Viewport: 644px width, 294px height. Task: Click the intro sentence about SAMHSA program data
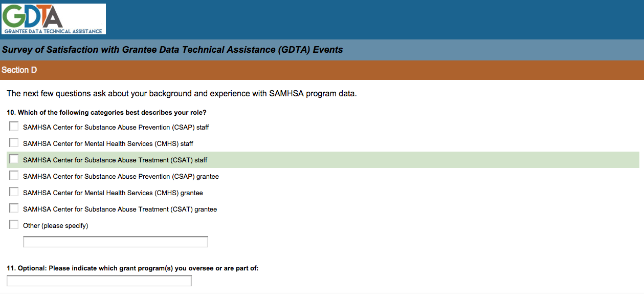182,94
